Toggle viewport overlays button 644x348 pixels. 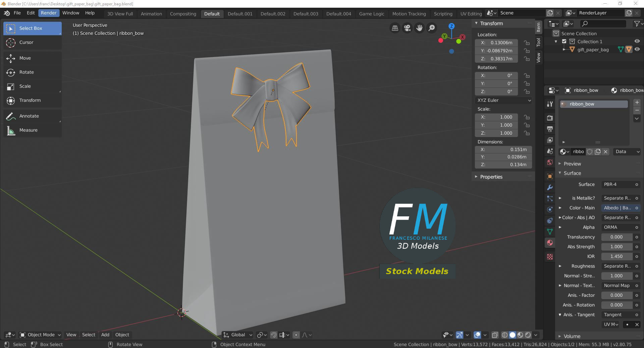click(x=477, y=335)
